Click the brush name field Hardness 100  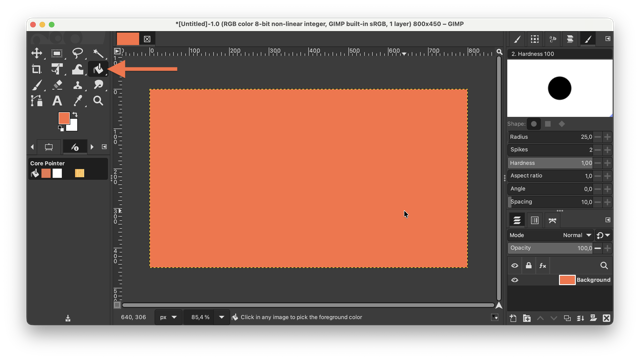[560, 54]
